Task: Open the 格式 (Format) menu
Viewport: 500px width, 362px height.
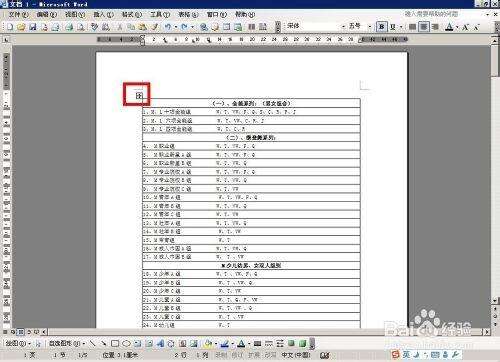Action: pyautogui.click(x=132, y=15)
